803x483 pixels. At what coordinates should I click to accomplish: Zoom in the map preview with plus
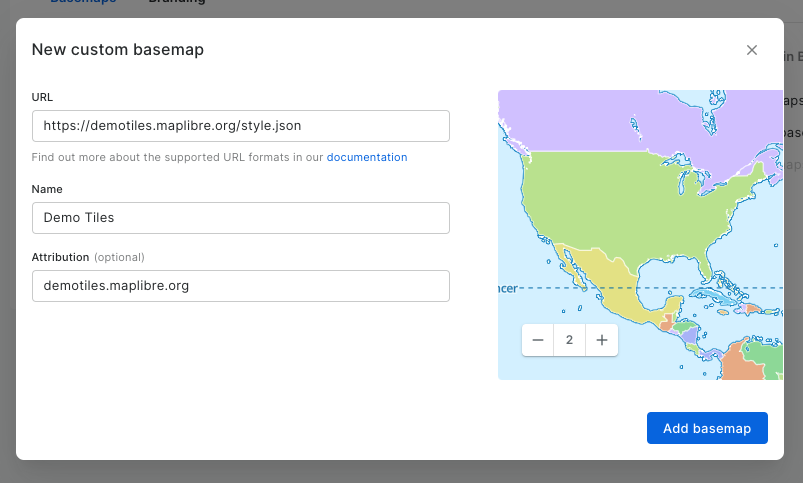pos(602,340)
